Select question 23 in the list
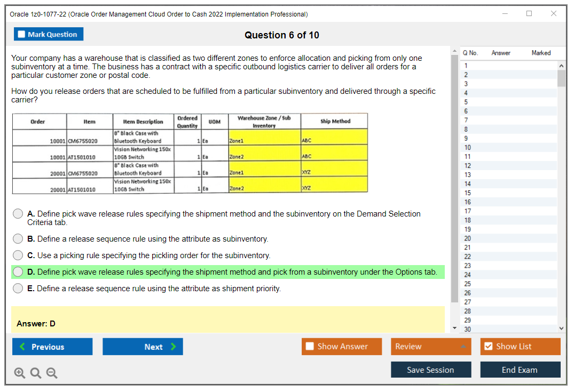The image size is (574, 392). point(509,266)
